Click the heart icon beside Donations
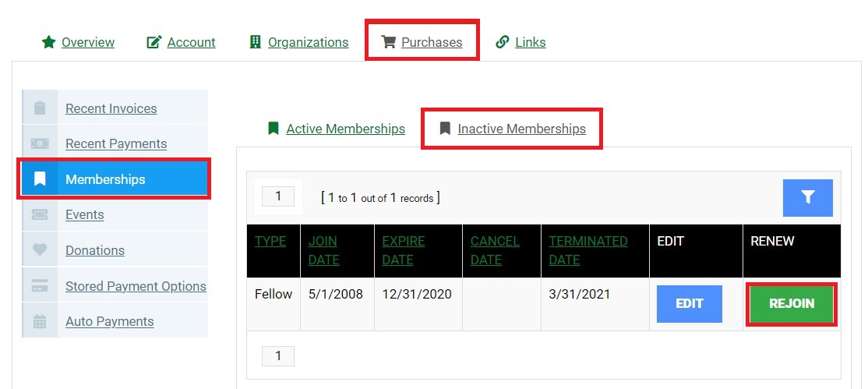This screenshot has width=868, height=389. (x=40, y=250)
